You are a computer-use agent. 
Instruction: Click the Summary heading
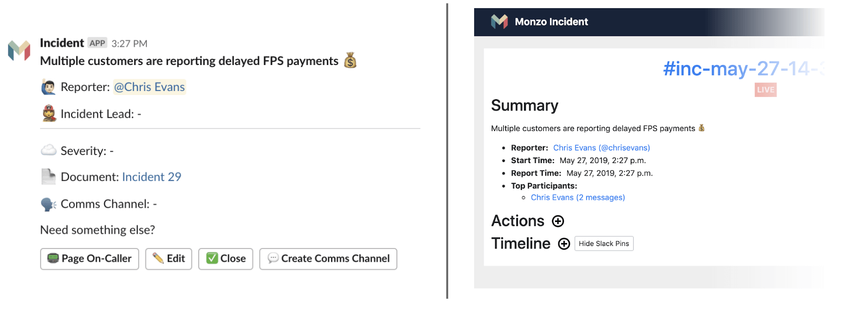pos(524,105)
